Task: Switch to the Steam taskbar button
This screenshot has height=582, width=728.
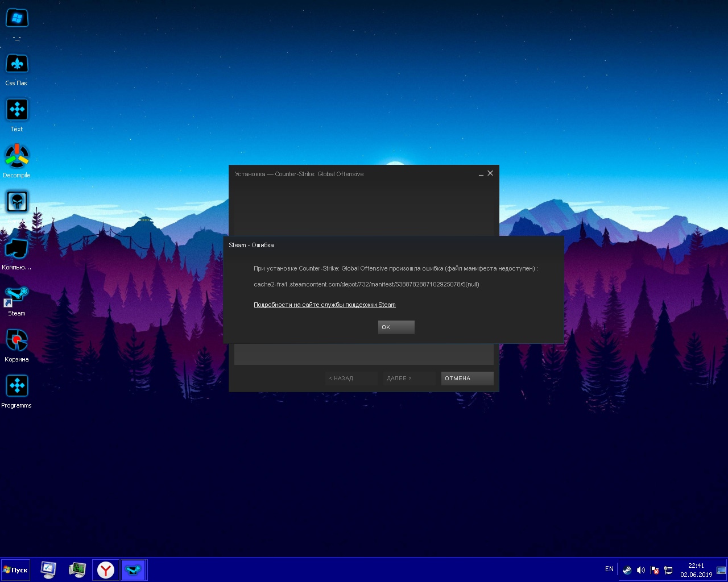Action: pos(134,569)
